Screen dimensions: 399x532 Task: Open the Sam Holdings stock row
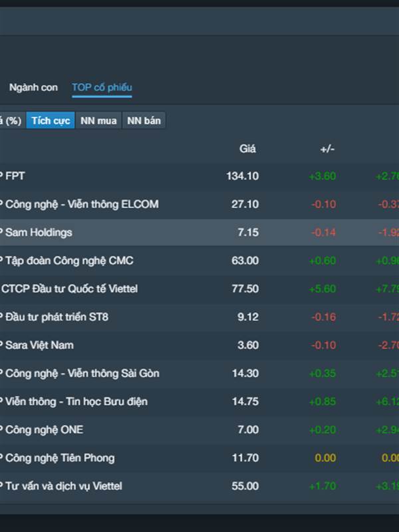coord(199,232)
